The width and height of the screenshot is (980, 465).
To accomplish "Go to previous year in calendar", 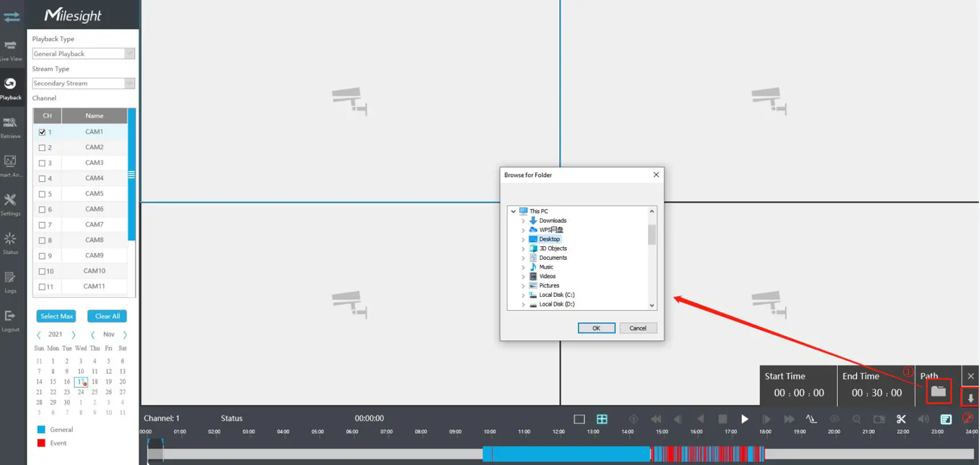I will [x=39, y=335].
